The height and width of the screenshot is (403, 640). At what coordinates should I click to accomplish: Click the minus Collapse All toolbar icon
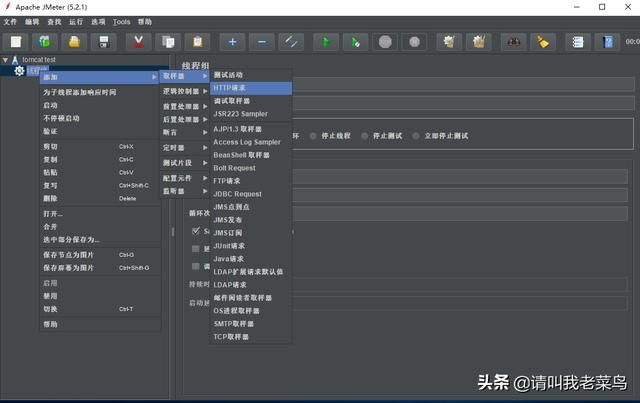262,42
